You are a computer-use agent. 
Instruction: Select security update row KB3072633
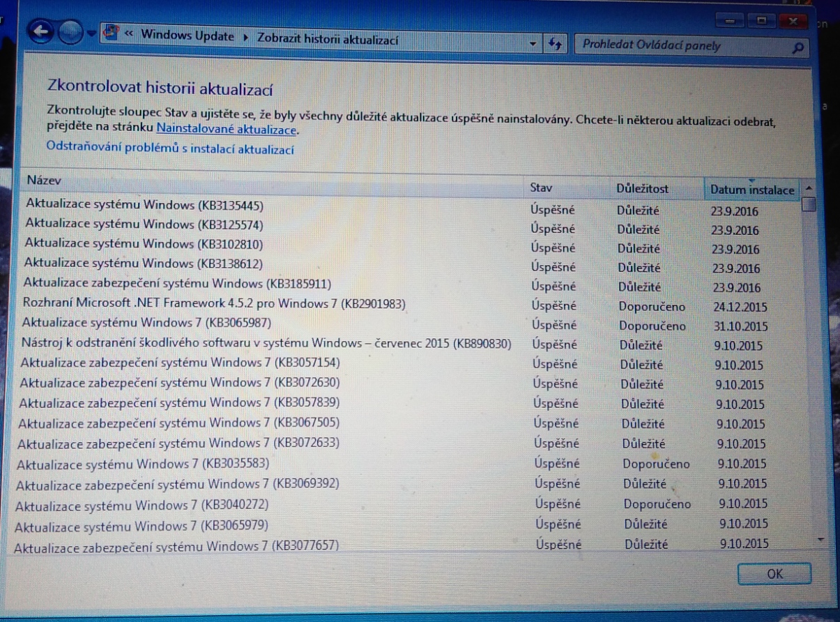[x=411, y=443]
